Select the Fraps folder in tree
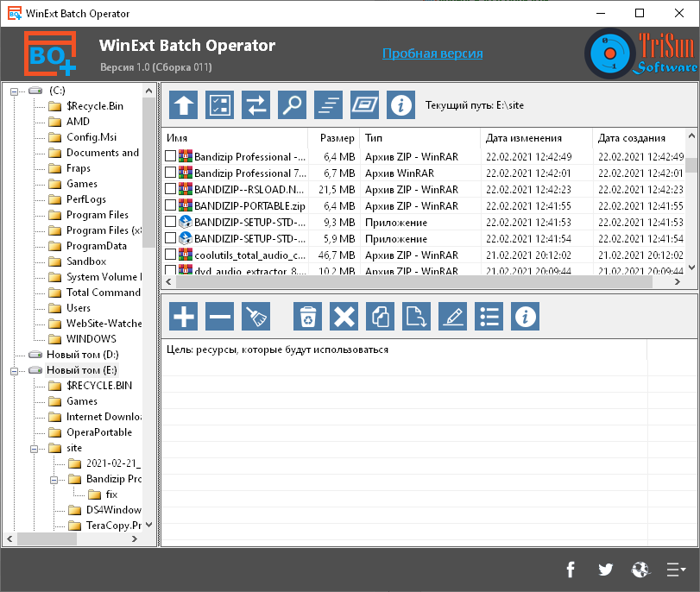 [x=79, y=168]
